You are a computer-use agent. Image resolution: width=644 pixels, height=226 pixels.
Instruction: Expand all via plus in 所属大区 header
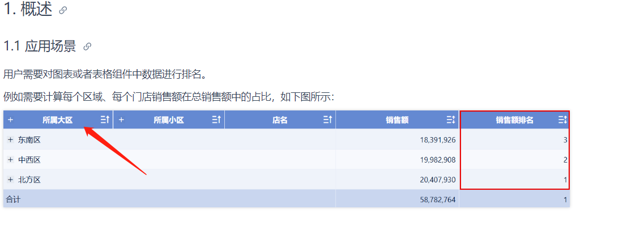10,120
